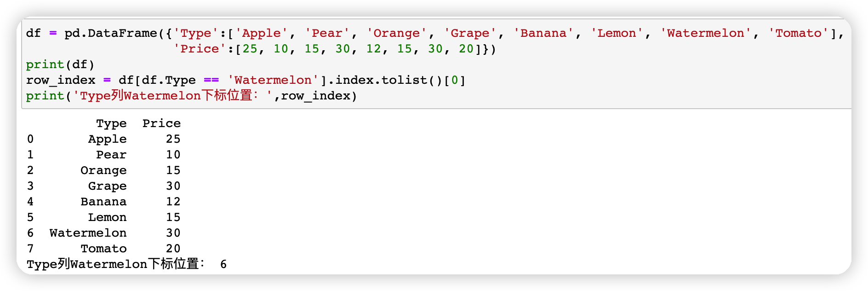Click the Tomato row in output table
The height and width of the screenshot is (291, 868).
(103, 249)
